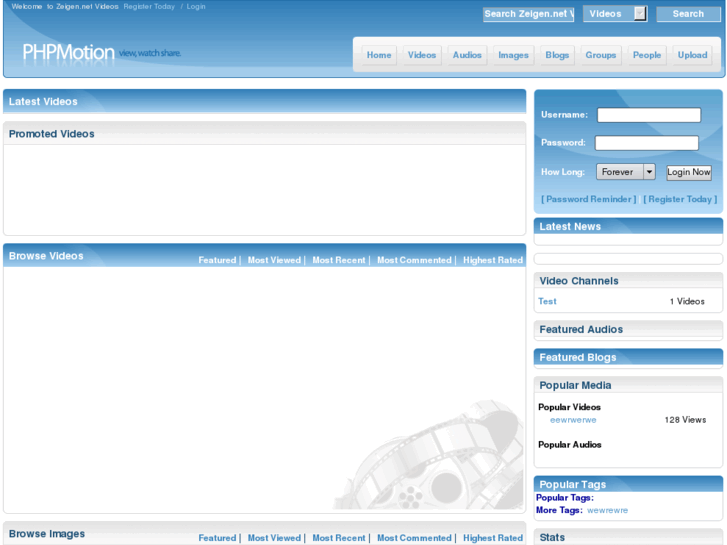Click the Latest News header
The height and width of the screenshot is (545, 727).
(628, 226)
